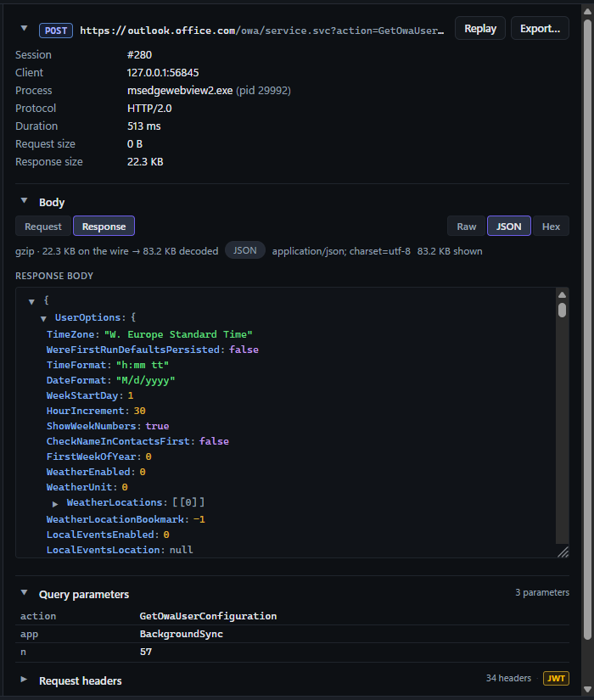Select the process name msedgewebview2.exe
Image resolution: width=594 pixels, height=700 pixels.
pyautogui.click(x=180, y=91)
